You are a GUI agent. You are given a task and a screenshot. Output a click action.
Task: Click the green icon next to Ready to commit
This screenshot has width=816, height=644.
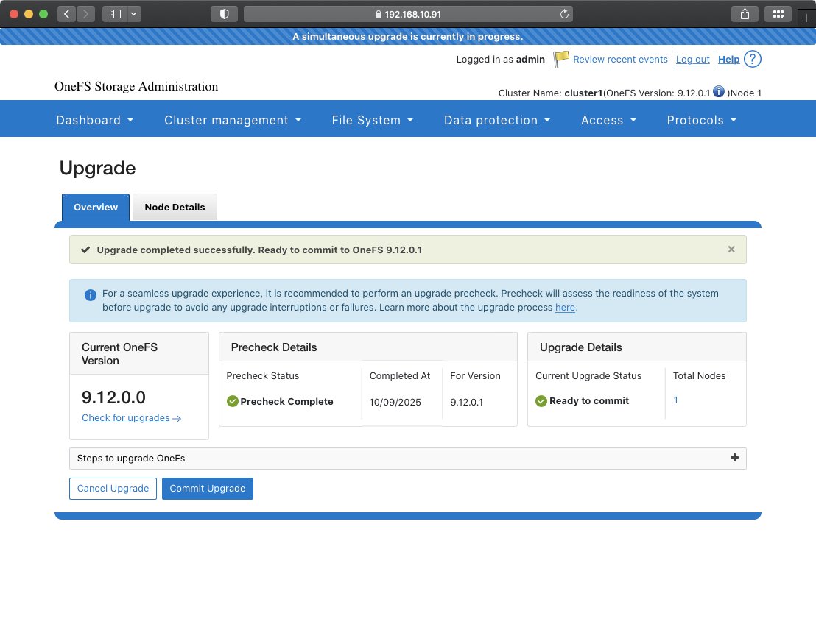[541, 401]
